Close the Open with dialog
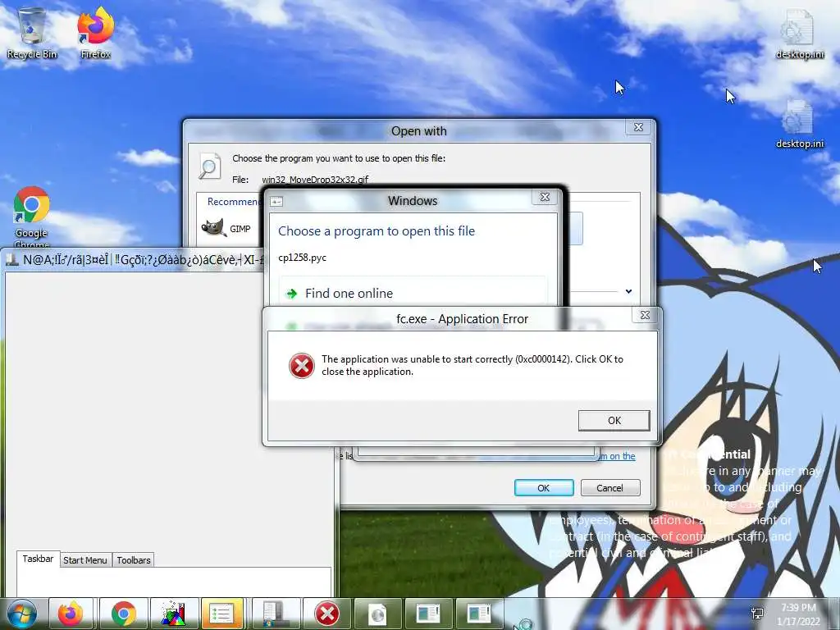The image size is (840, 630). point(638,127)
